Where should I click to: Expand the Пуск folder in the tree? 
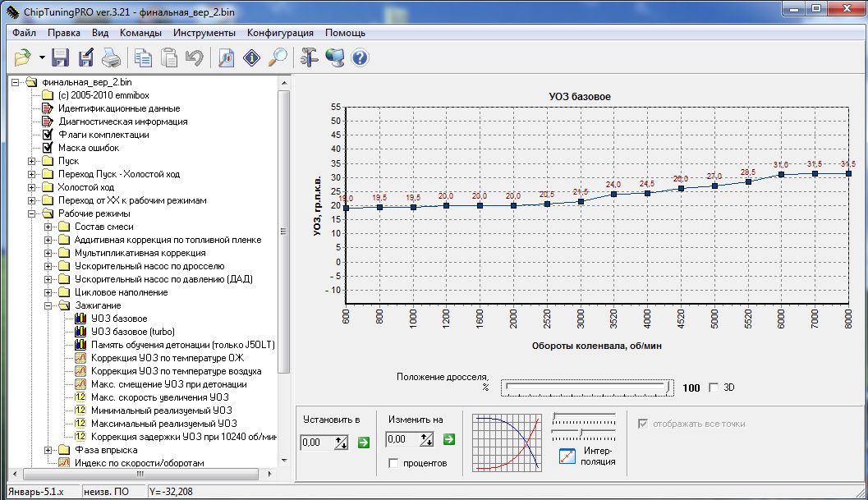click(33, 161)
